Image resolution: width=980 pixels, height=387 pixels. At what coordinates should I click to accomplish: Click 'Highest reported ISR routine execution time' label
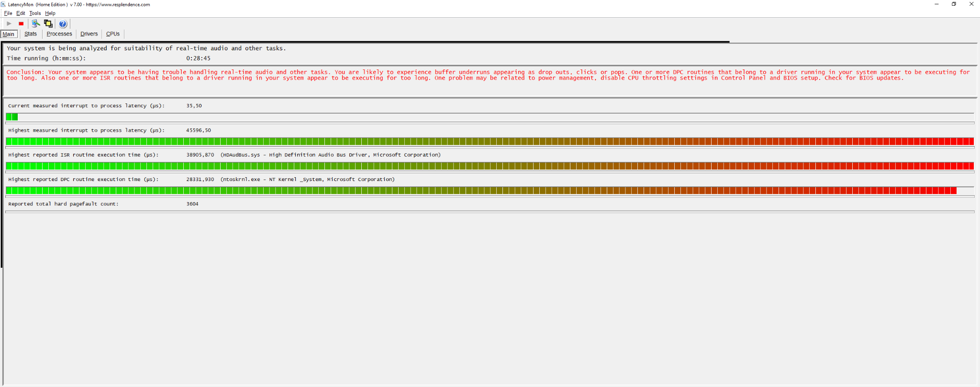click(83, 155)
